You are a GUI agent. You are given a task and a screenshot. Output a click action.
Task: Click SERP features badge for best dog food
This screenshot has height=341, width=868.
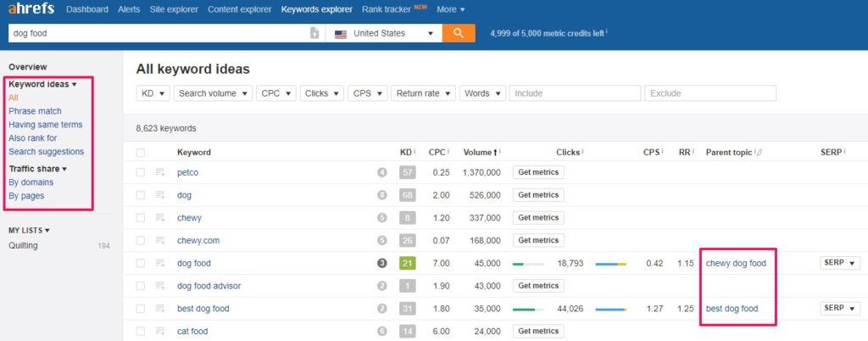pos(382,308)
